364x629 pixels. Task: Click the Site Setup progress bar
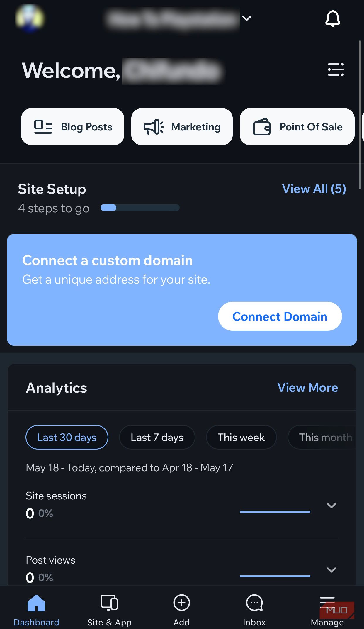140,208
